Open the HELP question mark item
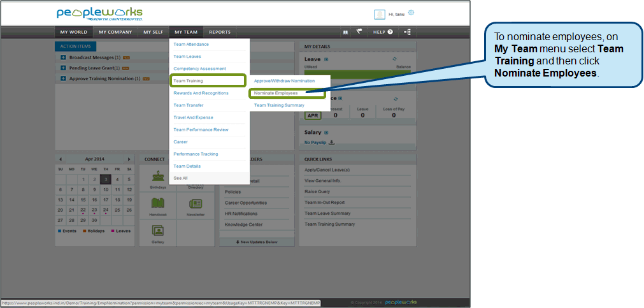The height and width of the screenshot is (308, 644). 383,32
